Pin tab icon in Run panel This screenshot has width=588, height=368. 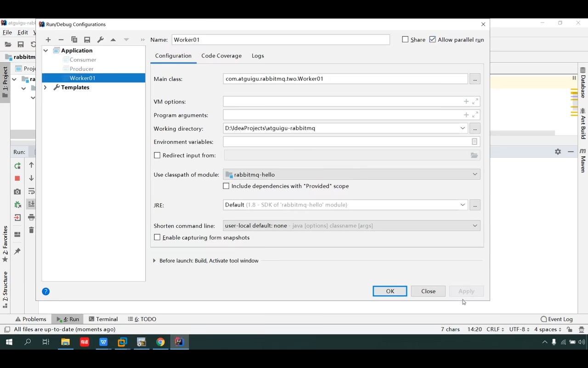point(17,251)
